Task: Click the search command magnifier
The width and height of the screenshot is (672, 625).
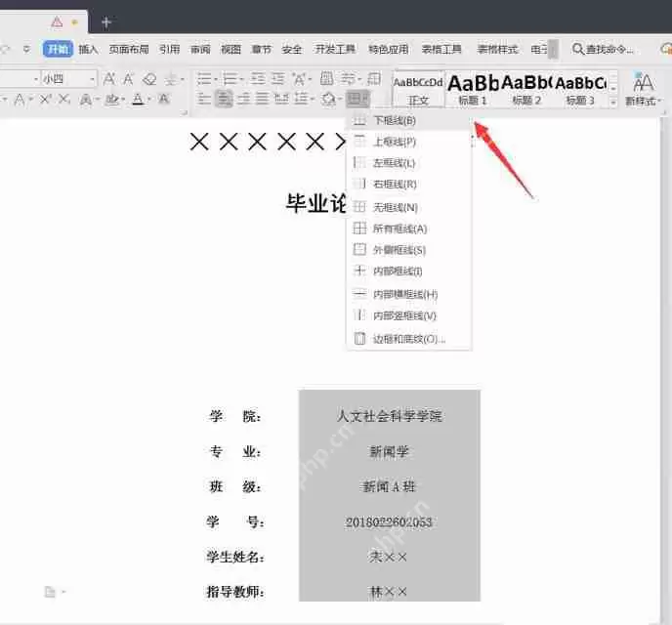Action: click(577, 49)
